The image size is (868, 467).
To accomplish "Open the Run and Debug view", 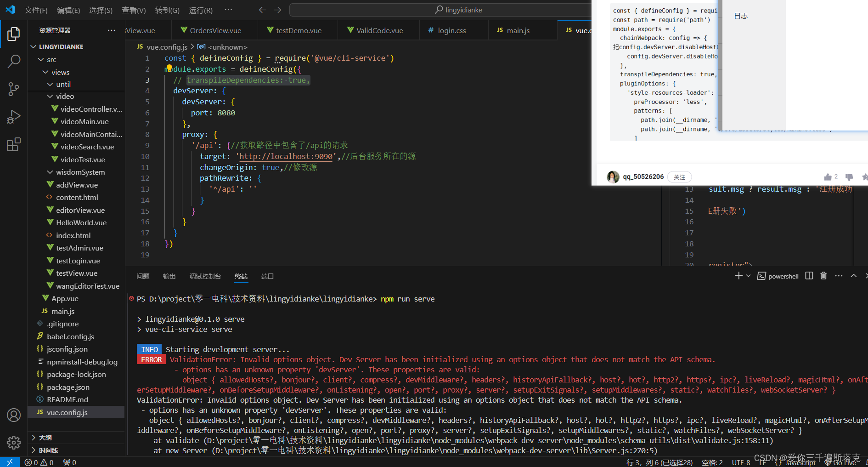I will [x=14, y=117].
